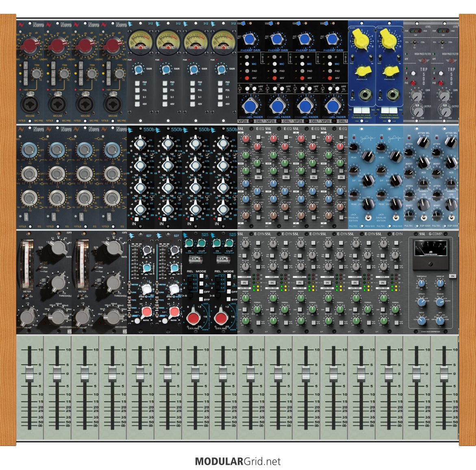476x470 pixels.
Task: Toggle COMP IN button on first SSL E-DYN
Action: (244, 283)
